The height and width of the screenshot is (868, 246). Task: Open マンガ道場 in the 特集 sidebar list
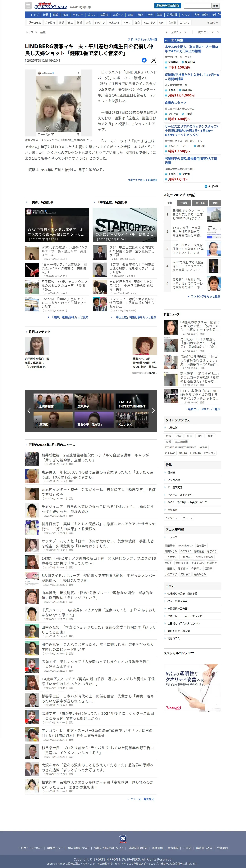(173, 480)
